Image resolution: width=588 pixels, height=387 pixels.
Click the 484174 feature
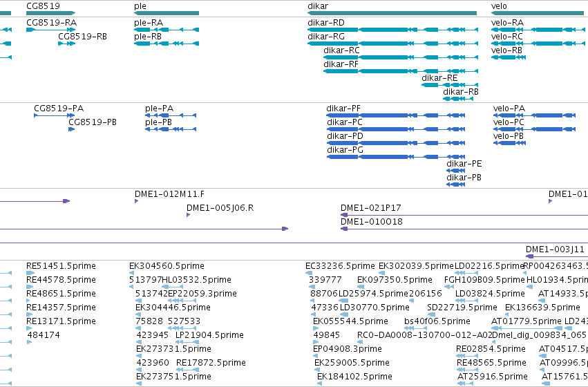click(29, 342)
